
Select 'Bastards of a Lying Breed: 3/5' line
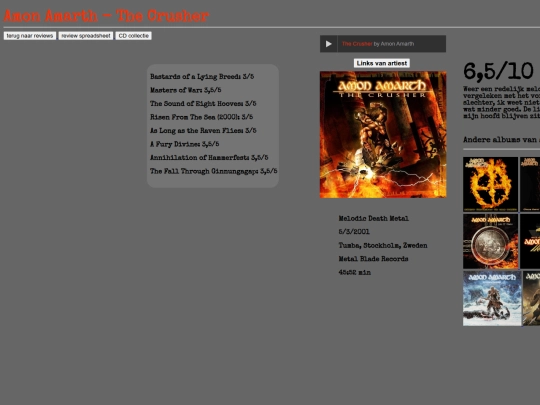(202, 76)
